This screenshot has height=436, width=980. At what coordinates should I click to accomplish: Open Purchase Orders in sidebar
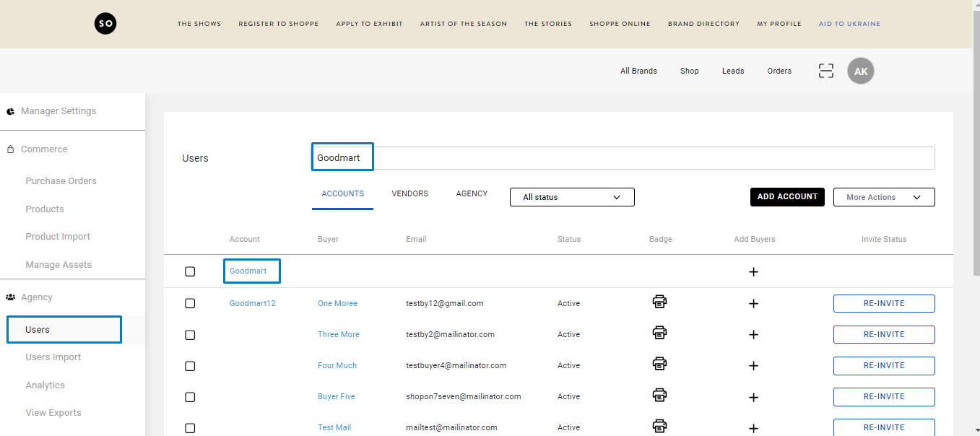pos(61,181)
